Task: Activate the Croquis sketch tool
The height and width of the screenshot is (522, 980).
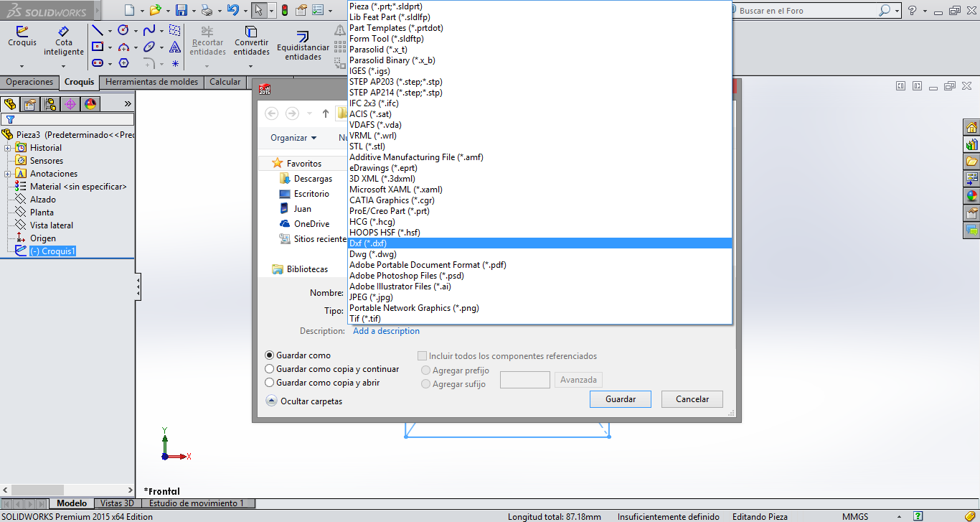Action: (x=22, y=36)
